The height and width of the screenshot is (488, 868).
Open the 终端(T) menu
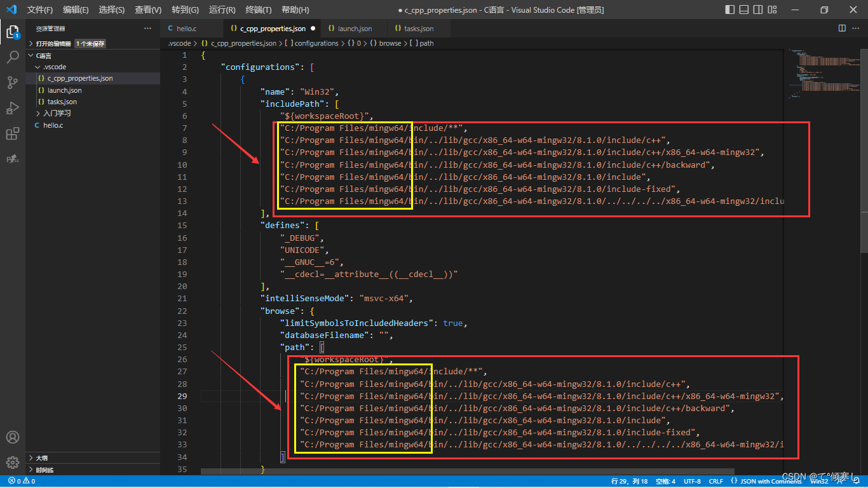click(x=259, y=10)
